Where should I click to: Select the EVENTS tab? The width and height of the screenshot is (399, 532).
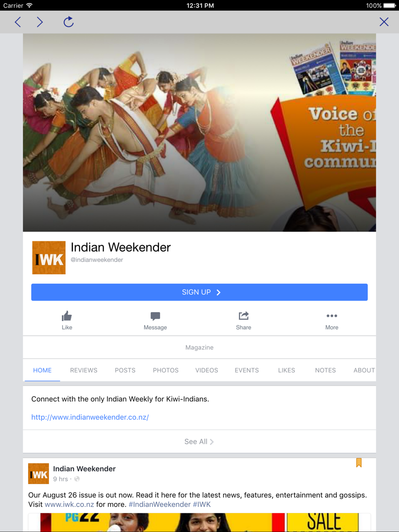(x=247, y=370)
